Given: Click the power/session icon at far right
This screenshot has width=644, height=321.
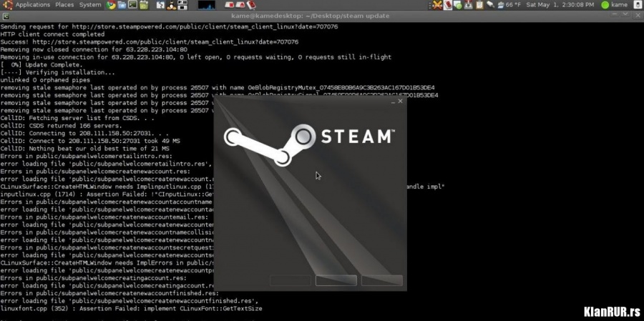Looking at the screenshot, I should [637, 5].
